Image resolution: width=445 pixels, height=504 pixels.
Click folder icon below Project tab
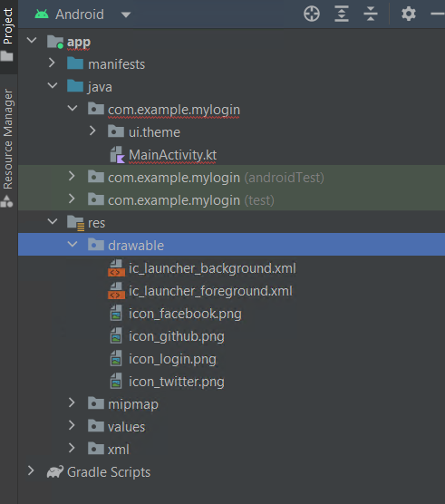coord(7,56)
